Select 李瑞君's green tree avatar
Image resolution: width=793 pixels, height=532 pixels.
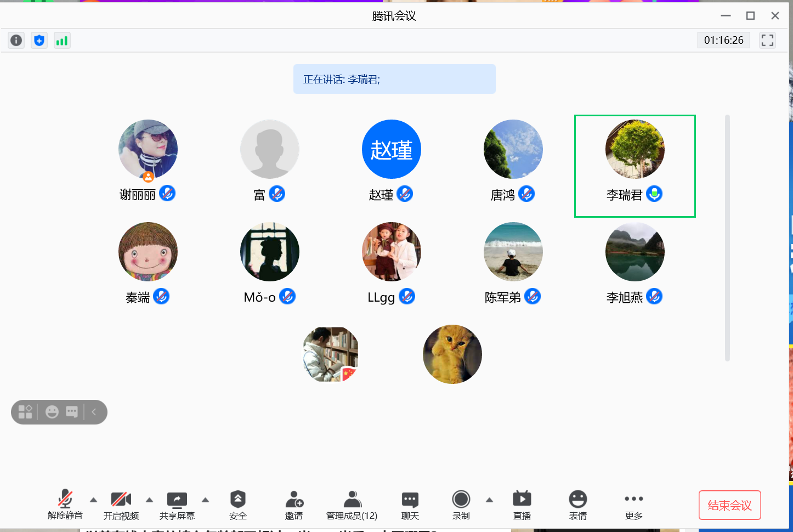click(x=635, y=149)
